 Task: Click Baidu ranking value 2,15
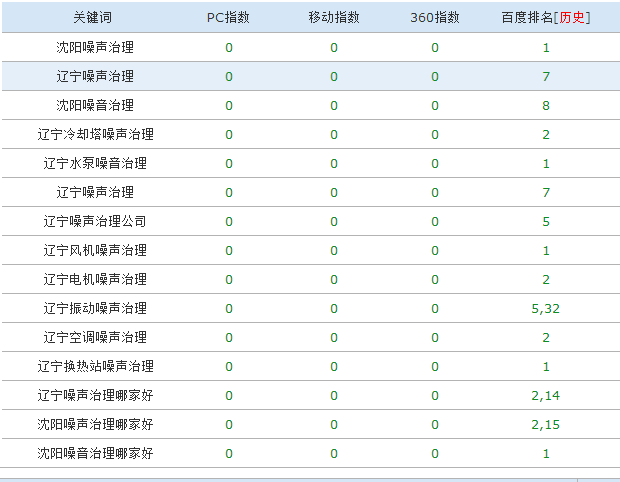click(546, 424)
